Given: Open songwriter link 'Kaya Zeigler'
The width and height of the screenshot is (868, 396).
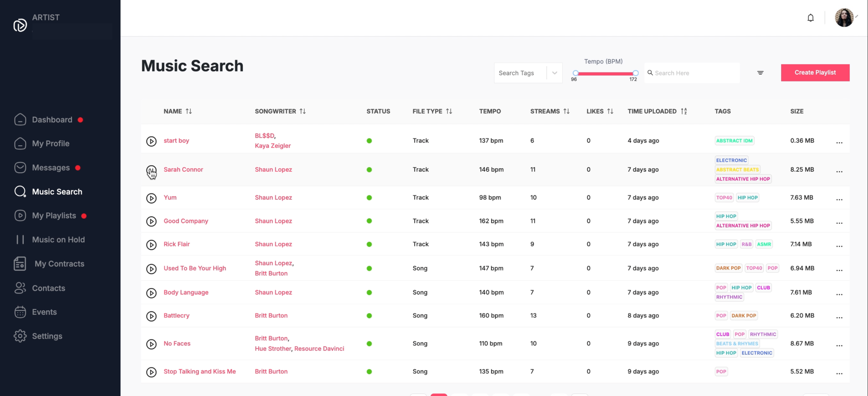Looking at the screenshot, I should pos(273,146).
